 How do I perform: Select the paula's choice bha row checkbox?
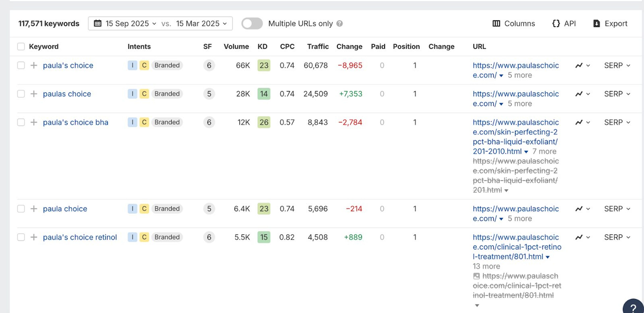click(21, 122)
